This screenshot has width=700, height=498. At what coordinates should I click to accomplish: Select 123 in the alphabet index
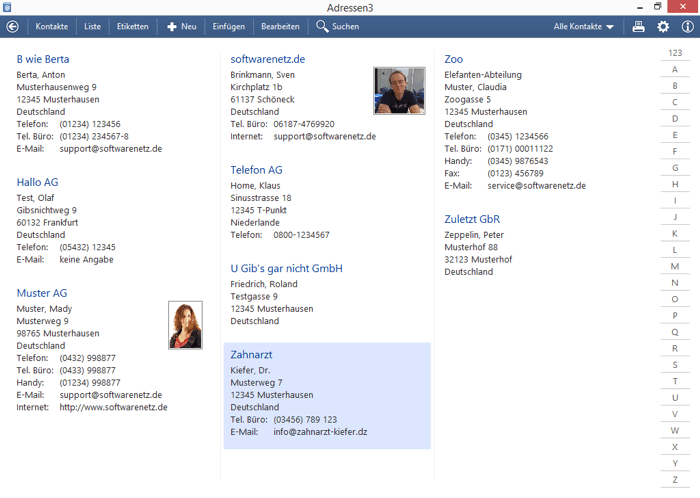(675, 53)
